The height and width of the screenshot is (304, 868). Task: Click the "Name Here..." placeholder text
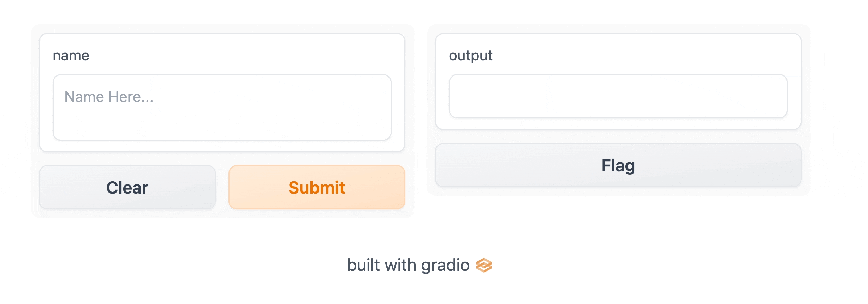pos(109,97)
